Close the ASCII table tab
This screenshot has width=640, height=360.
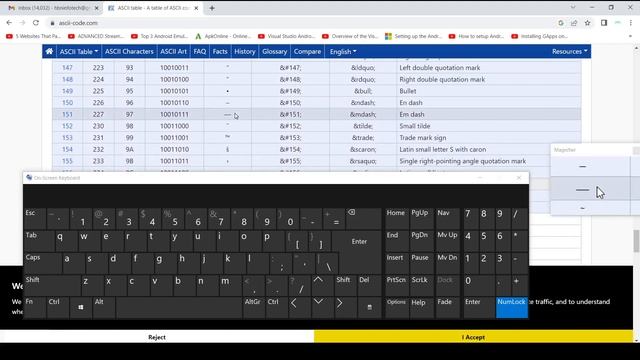pos(196,8)
